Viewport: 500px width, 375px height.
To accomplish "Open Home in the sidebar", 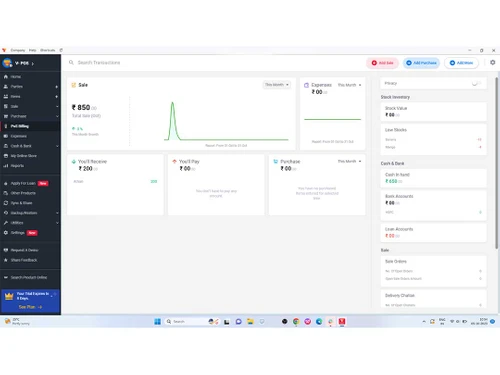I will coord(15,77).
